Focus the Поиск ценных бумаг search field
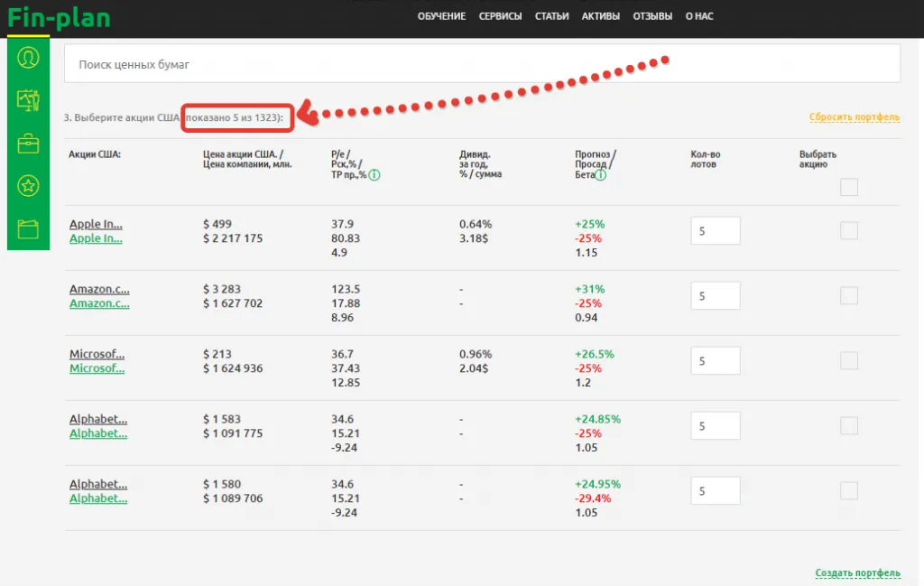Image resolution: width=924 pixels, height=586 pixels. [x=482, y=64]
